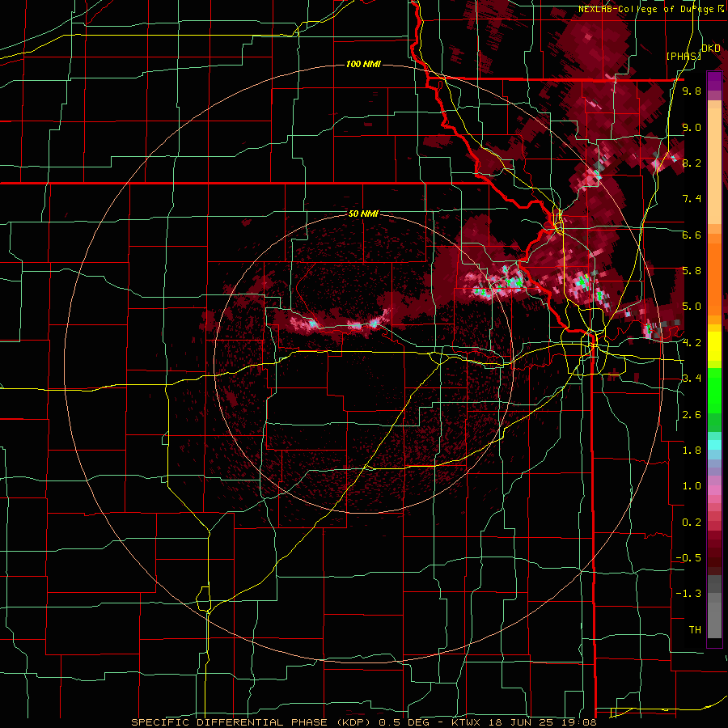Screen dimensions: 728x728
Task: Click the 6.6 legend value
Action: [x=692, y=235]
